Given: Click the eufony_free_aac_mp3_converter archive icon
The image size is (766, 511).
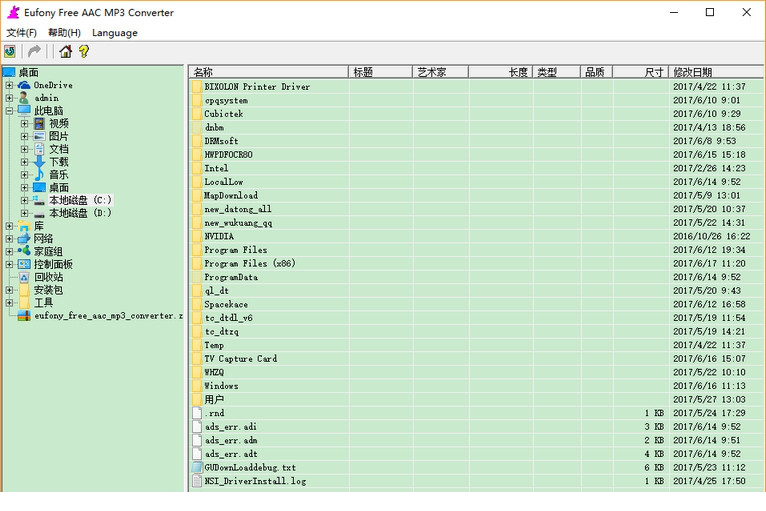Looking at the screenshot, I should click(x=24, y=316).
